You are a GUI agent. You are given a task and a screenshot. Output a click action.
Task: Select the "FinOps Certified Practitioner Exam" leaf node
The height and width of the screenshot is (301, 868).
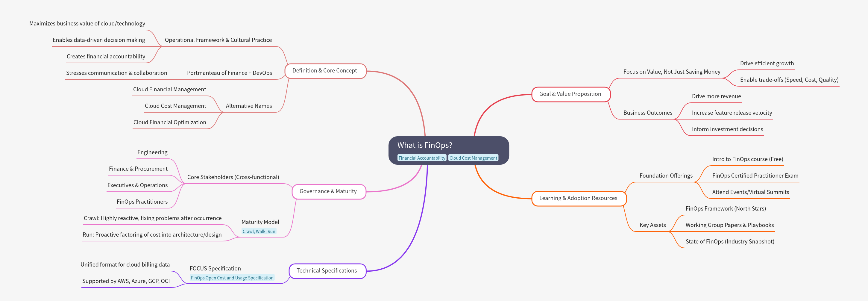[755, 175]
